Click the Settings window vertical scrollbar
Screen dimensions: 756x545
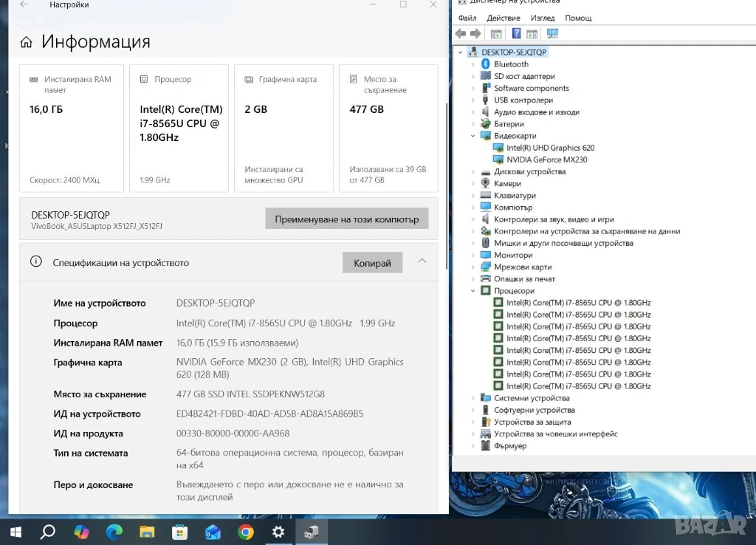click(x=444, y=148)
